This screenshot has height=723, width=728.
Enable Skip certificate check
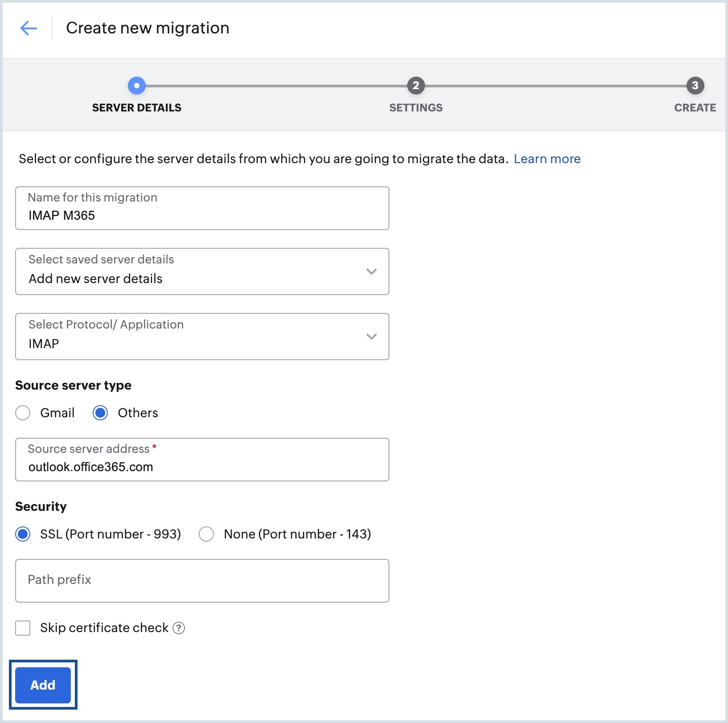pyautogui.click(x=23, y=628)
